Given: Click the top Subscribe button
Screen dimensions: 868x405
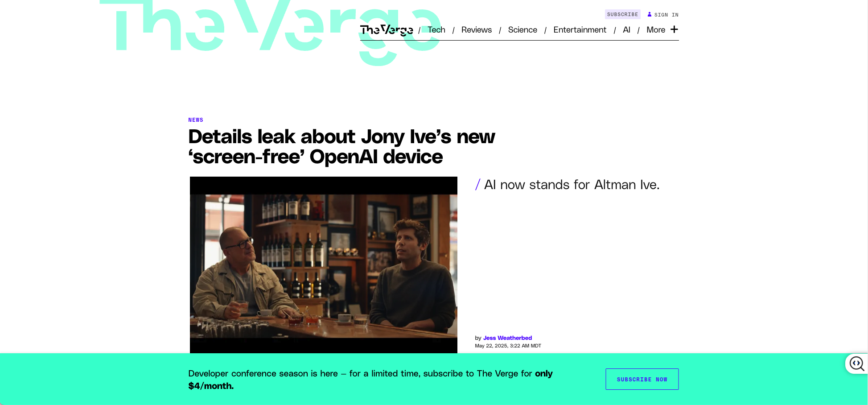Looking at the screenshot, I should click(x=622, y=14).
